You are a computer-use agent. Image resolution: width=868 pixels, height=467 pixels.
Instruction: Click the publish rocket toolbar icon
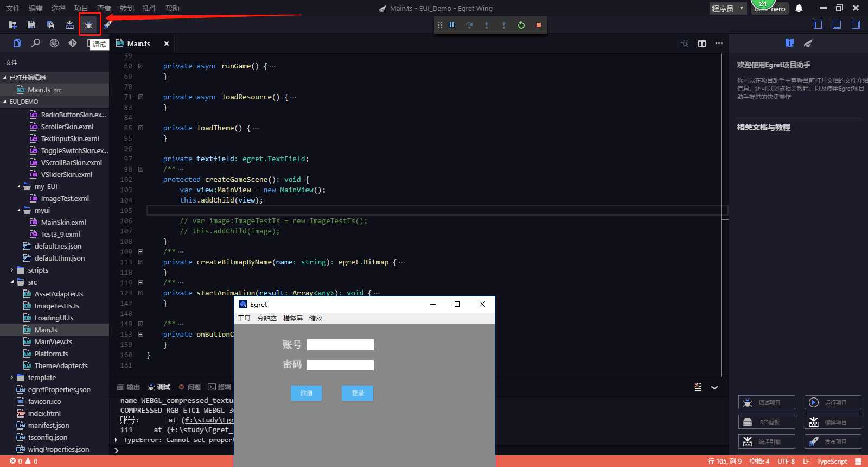coord(107,25)
